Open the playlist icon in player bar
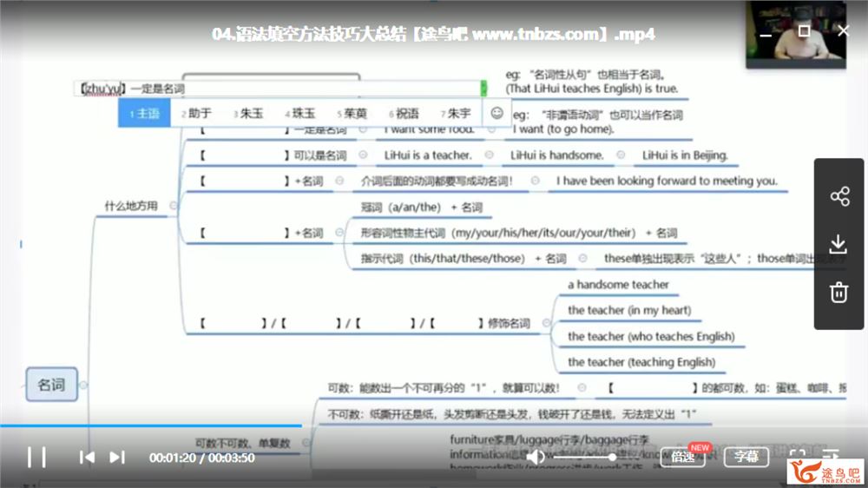Screen dimensions: 868x488 click(x=831, y=457)
